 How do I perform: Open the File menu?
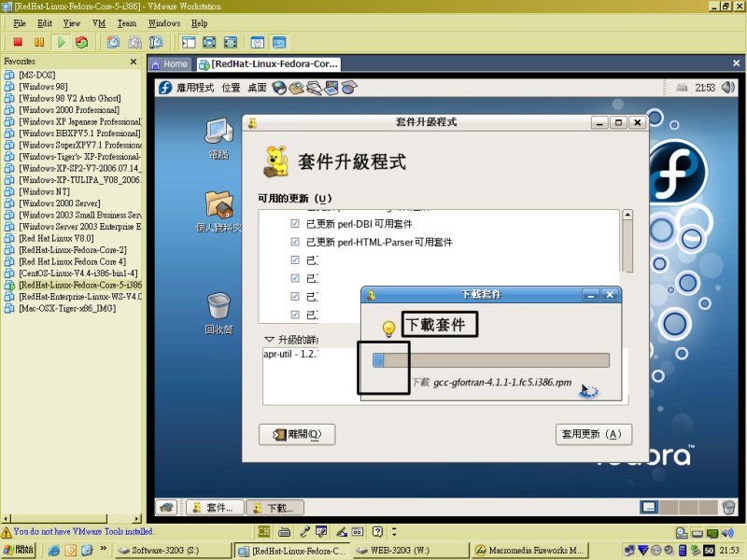point(20,23)
